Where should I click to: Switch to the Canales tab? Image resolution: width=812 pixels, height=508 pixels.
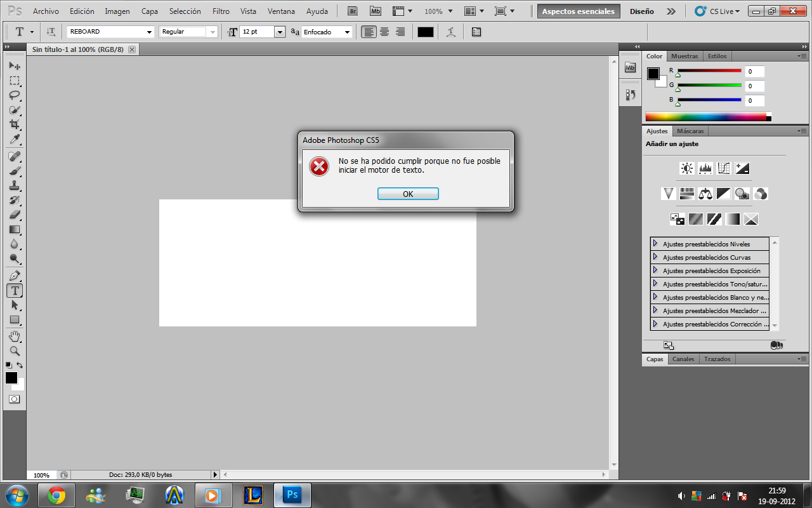click(x=683, y=359)
